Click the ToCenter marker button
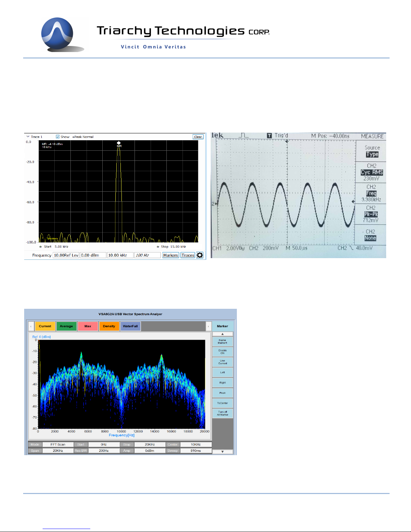The image size is (411, 532). (222, 403)
